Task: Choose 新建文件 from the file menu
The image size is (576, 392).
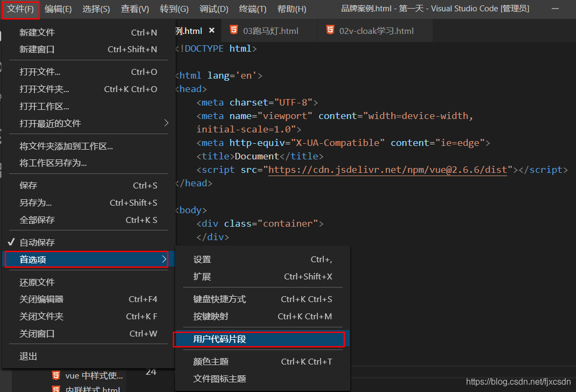Action: [x=88, y=32]
